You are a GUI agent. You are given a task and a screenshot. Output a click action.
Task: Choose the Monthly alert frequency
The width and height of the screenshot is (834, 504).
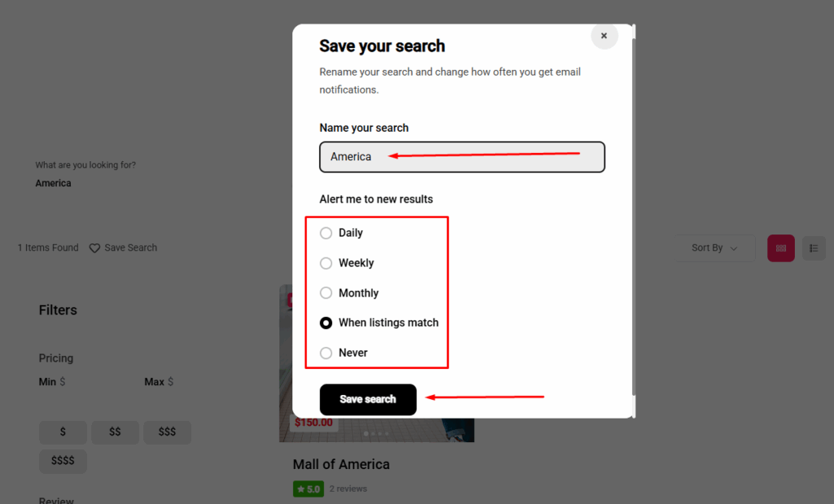pos(326,293)
